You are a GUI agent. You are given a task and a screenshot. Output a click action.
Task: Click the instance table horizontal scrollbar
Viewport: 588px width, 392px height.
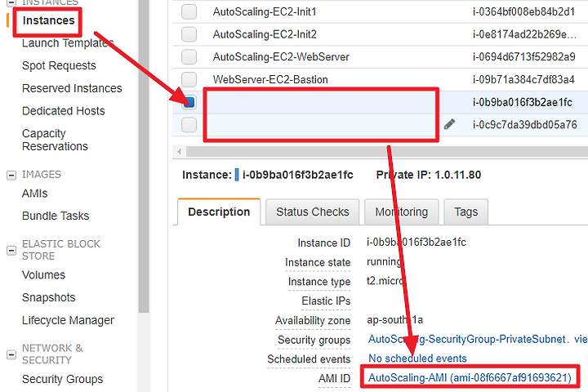click(x=387, y=152)
